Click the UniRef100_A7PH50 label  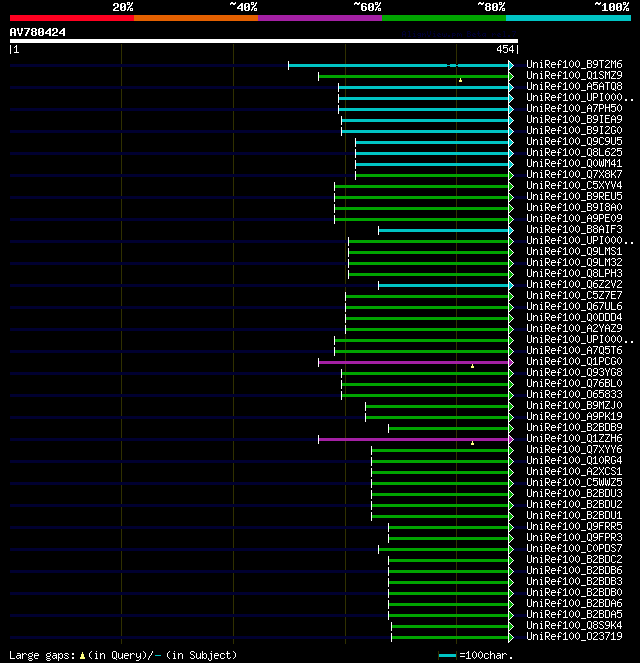574,108
